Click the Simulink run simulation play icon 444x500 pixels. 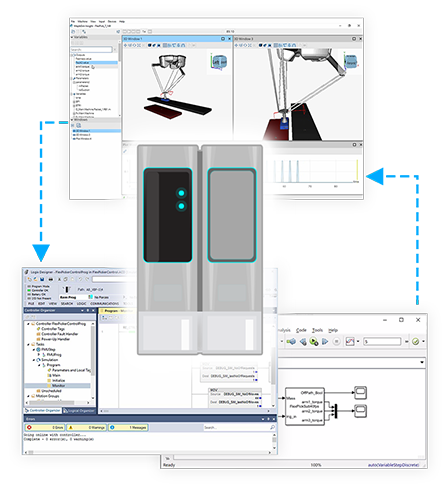click(x=314, y=341)
